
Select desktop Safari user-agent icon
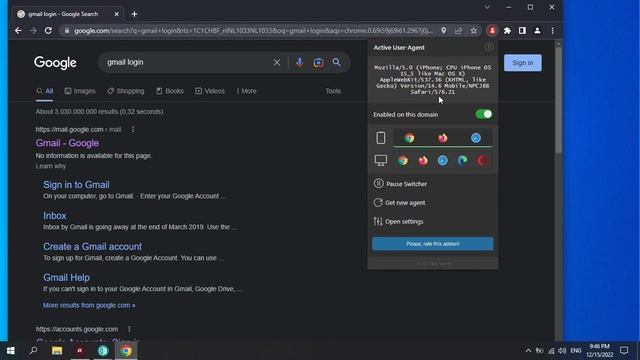[x=442, y=160]
